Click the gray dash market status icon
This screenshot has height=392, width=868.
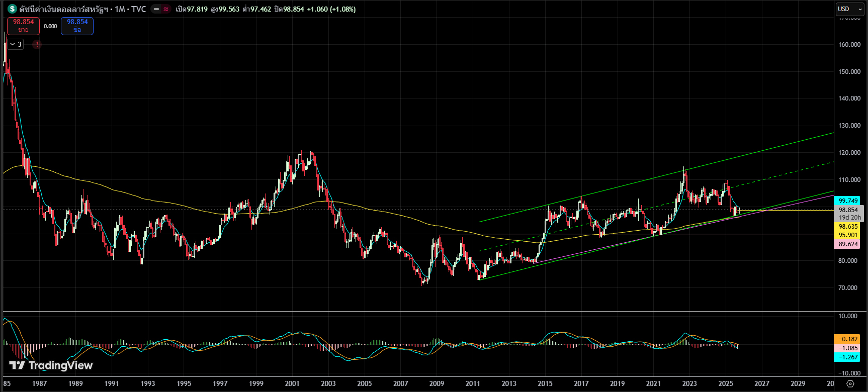[156, 9]
